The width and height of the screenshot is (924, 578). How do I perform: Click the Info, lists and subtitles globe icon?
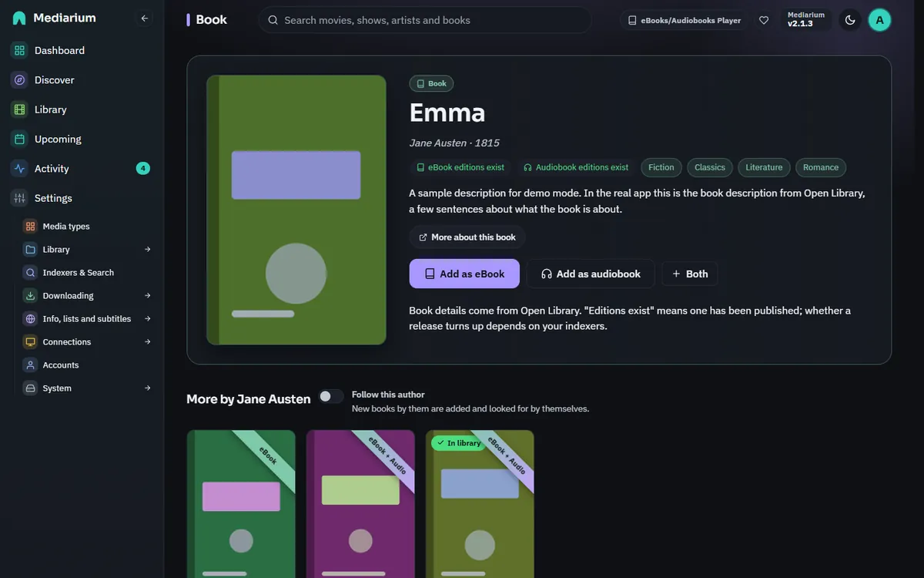click(x=30, y=319)
